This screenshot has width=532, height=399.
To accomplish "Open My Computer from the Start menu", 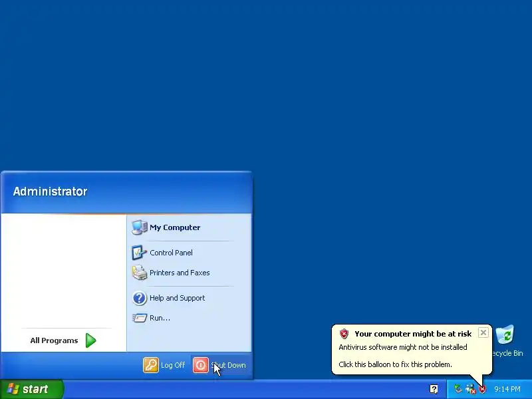I will pos(189,227).
